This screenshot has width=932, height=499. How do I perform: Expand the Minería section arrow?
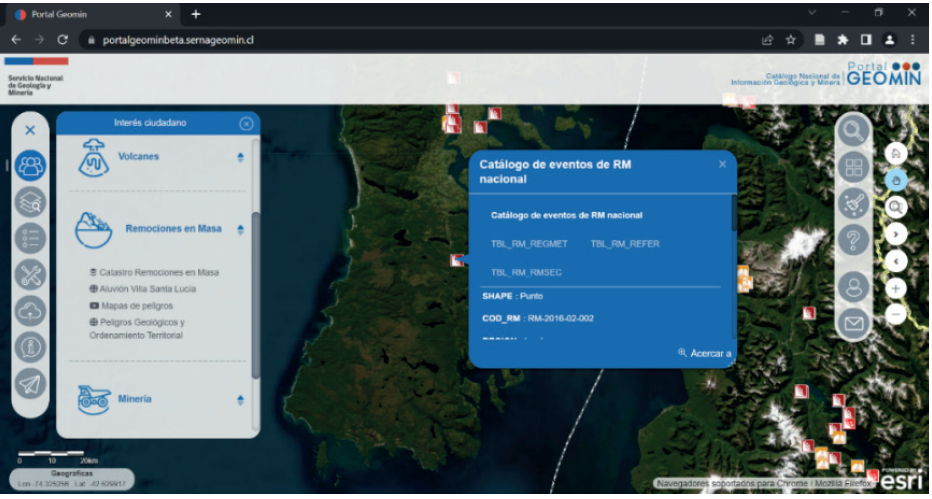tap(240, 400)
